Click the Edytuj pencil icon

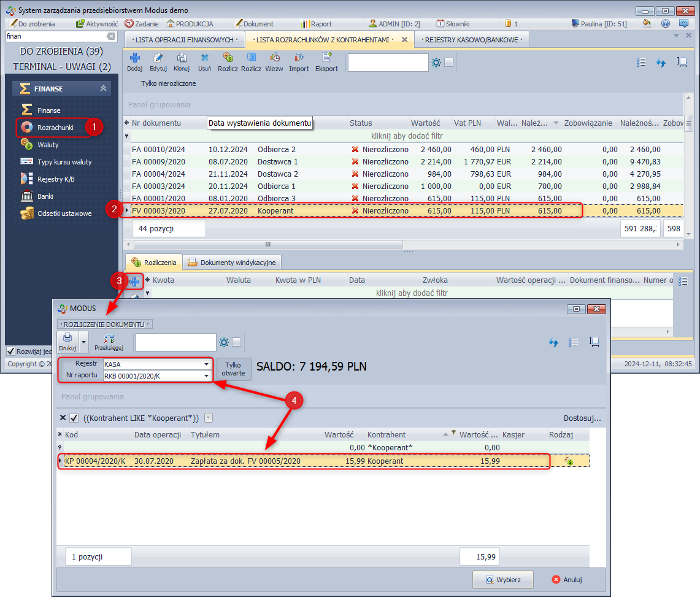click(x=158, y=58)
